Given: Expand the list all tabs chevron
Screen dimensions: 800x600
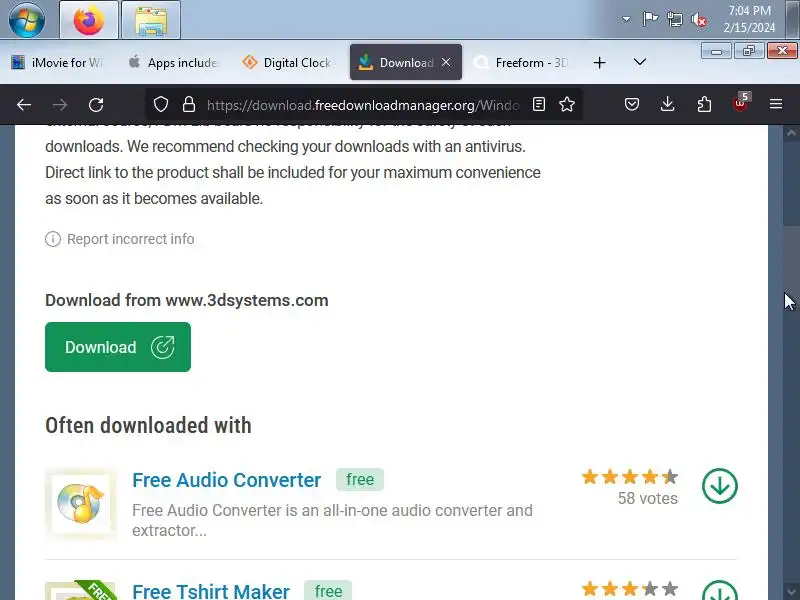Looking at the screenshot, I should 640,62.
